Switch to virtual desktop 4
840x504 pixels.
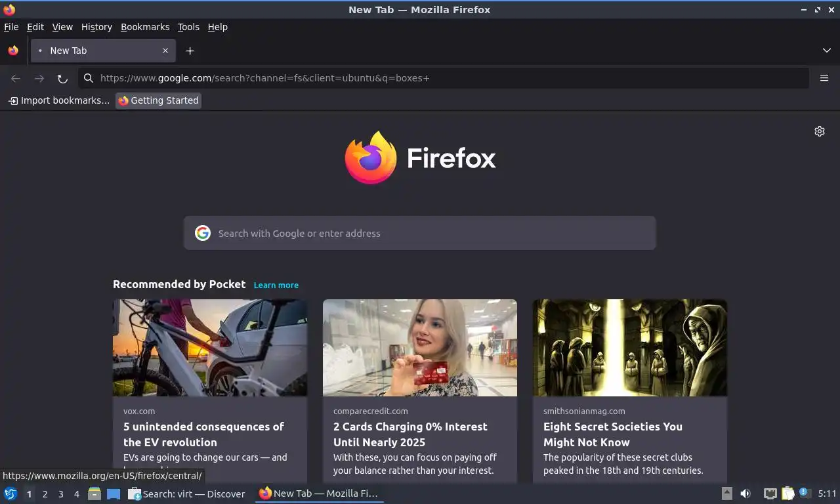pyautogui.click(x=77, y=493)
